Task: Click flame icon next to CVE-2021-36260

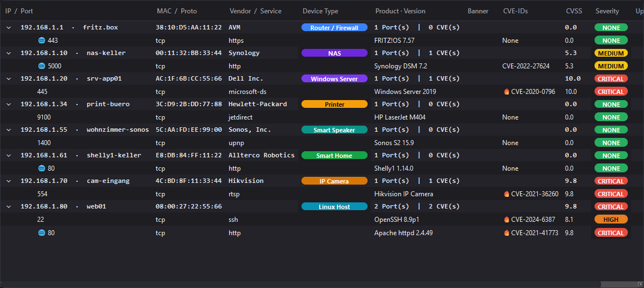Action: pyautogui.click(x=507, y=194)
